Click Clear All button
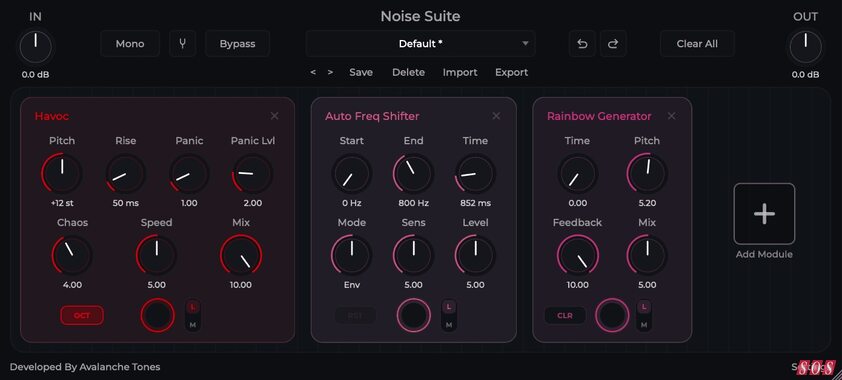Viewport: 842px width, 380px height. pyautogui.click(x=697, y=44)
